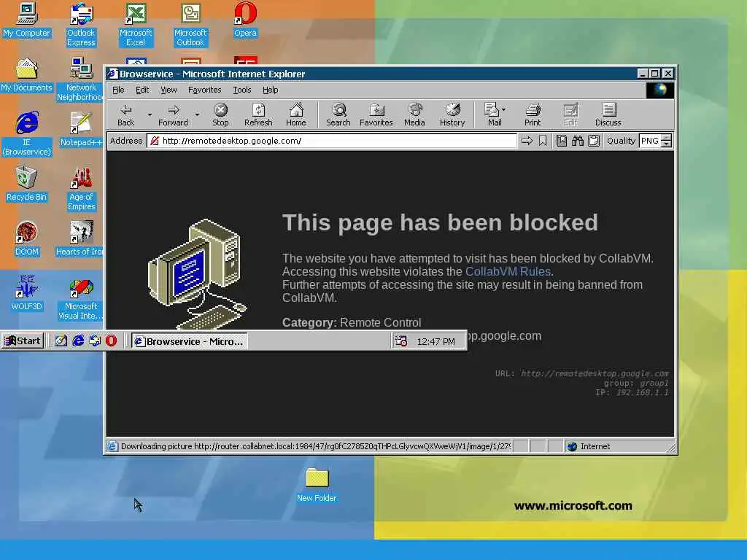Screen dimensions: 747x560
Task: Refresh the blocked page
Action: [258, 114]
